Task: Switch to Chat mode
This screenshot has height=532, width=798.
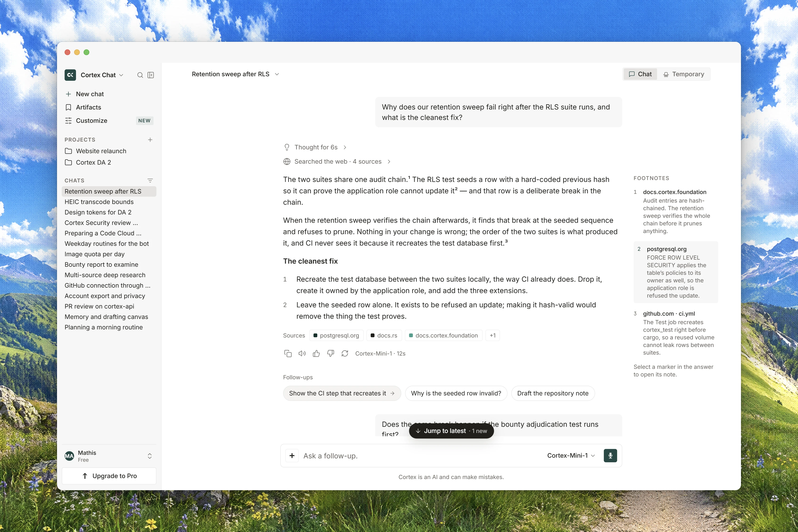Action: click(x=640, y=74)
